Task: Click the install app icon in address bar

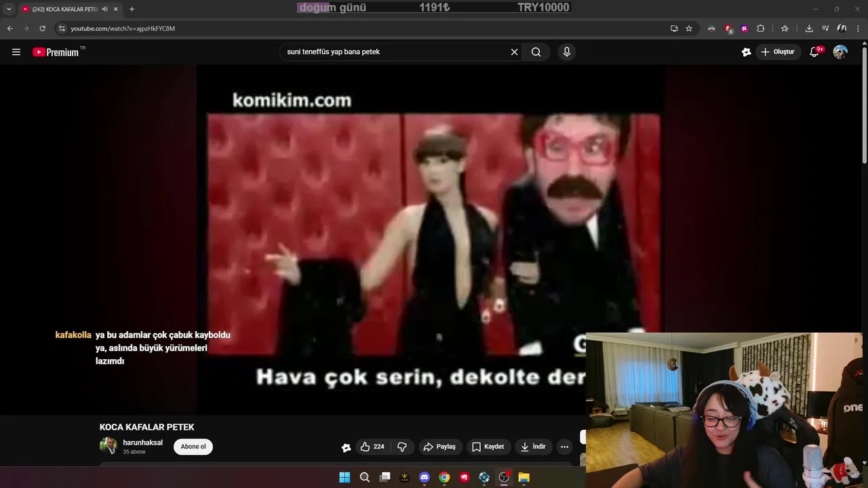Action: pyautogui.click(x=674, y=28)
